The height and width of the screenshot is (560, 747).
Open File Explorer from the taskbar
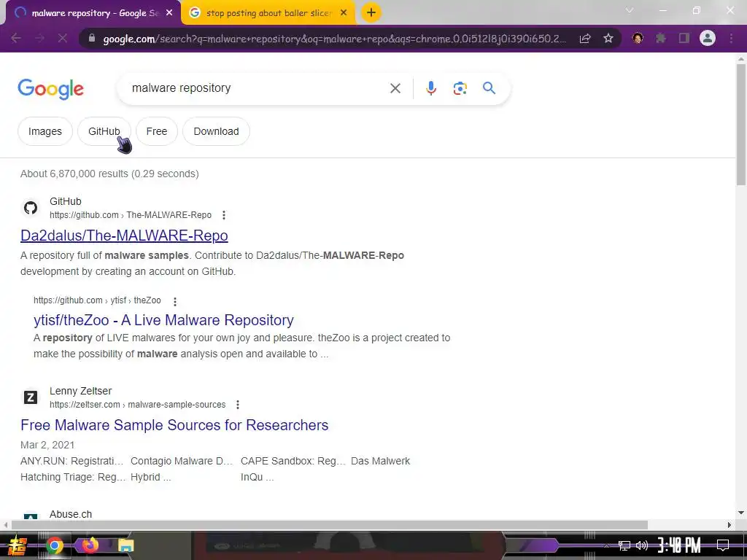[125, 545]
